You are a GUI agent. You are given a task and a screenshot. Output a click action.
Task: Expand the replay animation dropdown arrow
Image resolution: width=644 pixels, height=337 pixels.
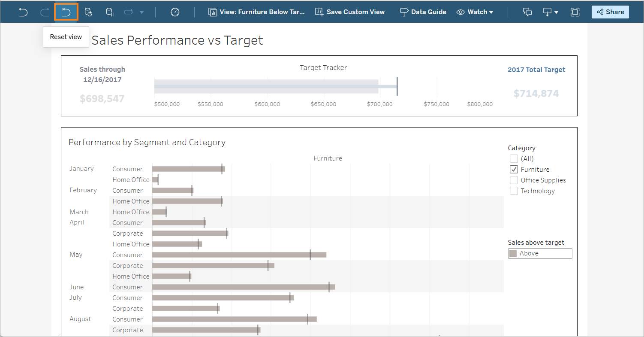[x=142, y=12]
